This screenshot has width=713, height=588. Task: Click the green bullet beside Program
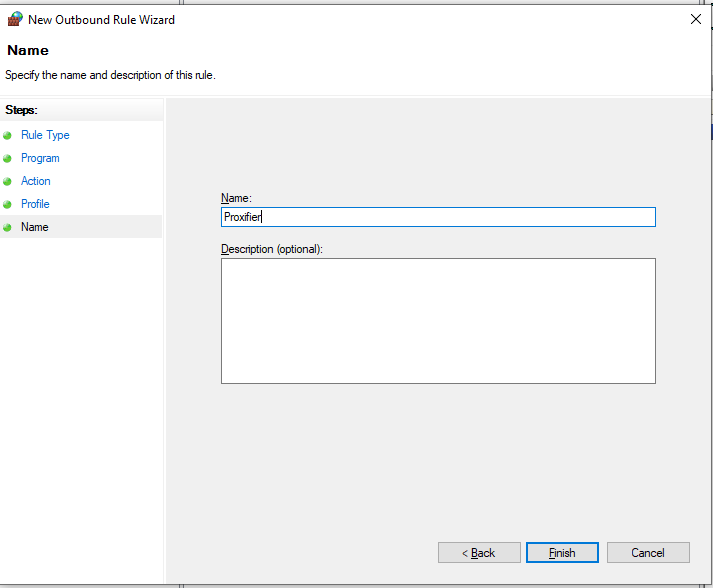click(x=7, y=159)
